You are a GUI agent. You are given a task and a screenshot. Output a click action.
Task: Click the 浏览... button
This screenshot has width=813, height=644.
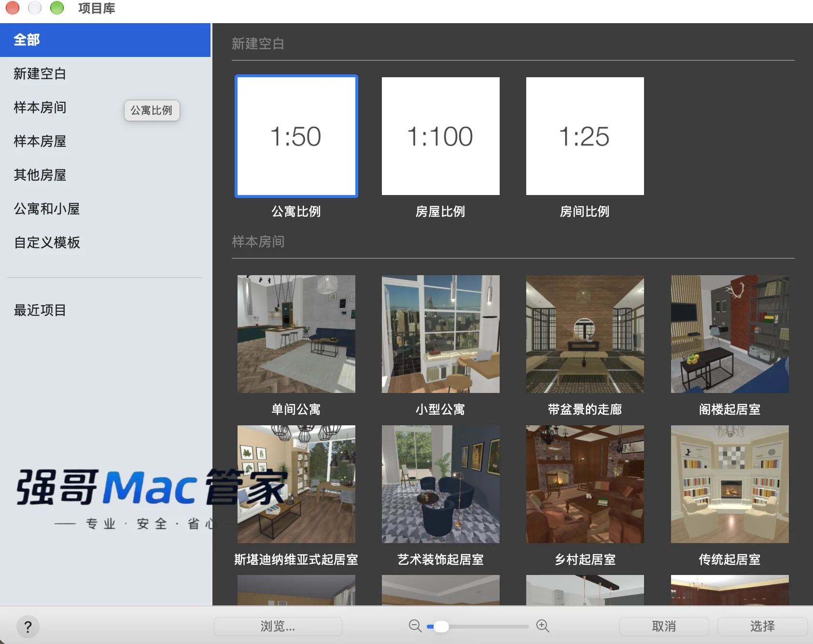tap(278, 627)
